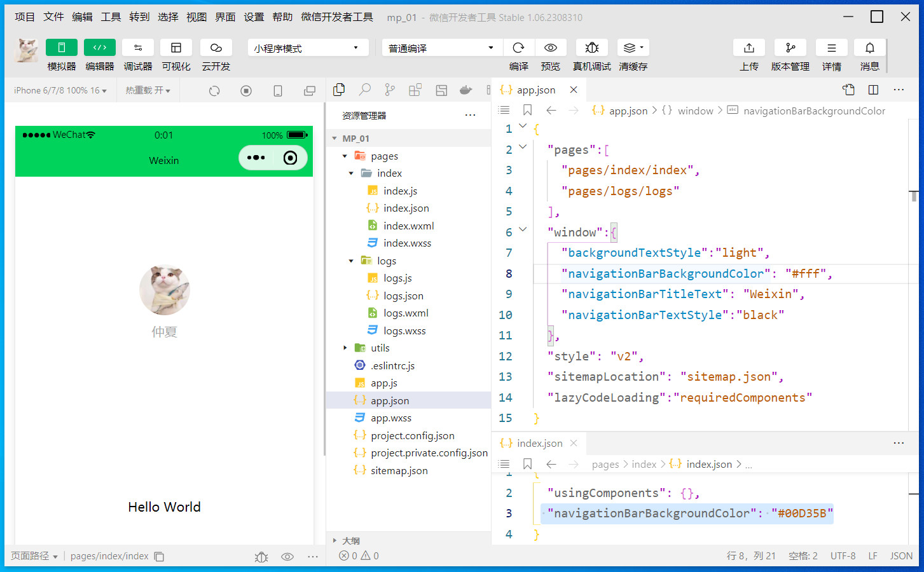Detach simulator into separate window icon
Screen dimensions: 924x572
(x=310, y=91)
